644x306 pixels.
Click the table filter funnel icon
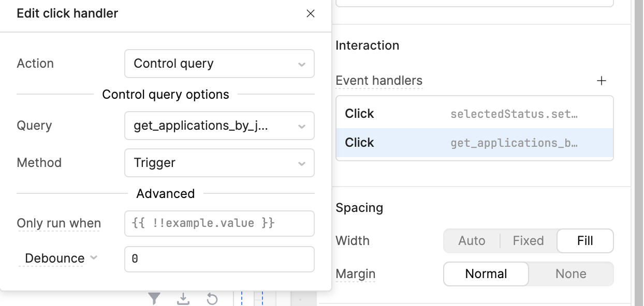click(x=154, y=298)
